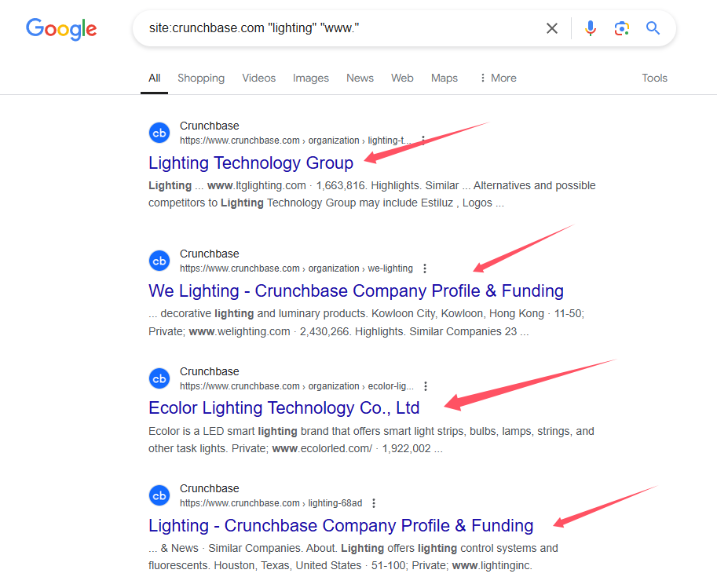
Task: Switch to the Images tab
Action: click(311, 78)
